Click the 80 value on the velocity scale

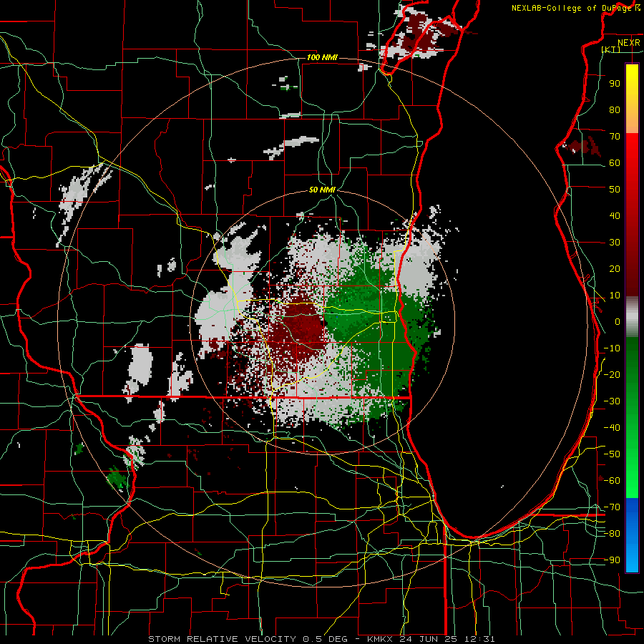[615, 109]
